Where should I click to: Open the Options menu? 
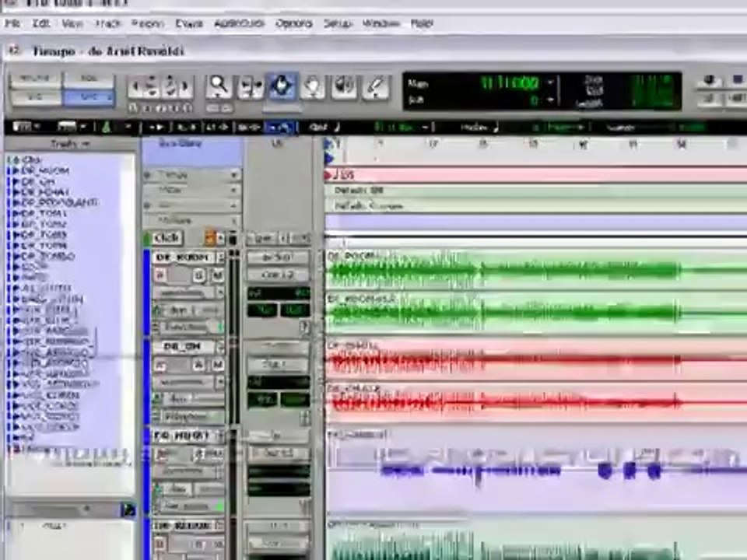(294, 23)
